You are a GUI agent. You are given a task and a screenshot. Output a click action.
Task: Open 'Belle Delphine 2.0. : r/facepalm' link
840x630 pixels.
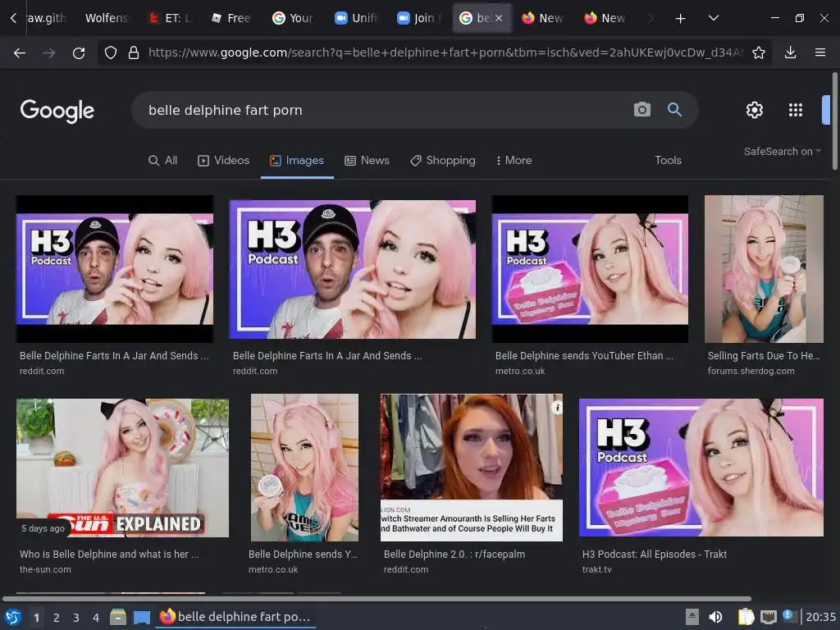(x=454, y=555)
